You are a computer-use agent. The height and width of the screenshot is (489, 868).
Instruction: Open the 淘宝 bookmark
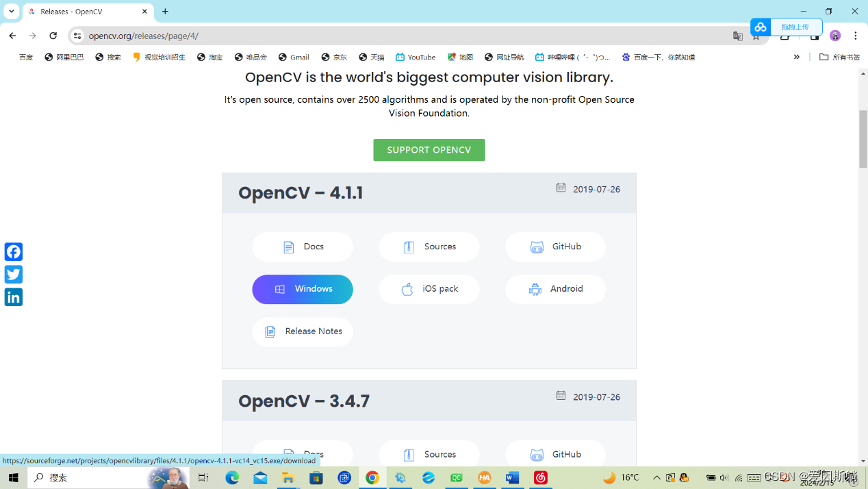tap(210, 57)
